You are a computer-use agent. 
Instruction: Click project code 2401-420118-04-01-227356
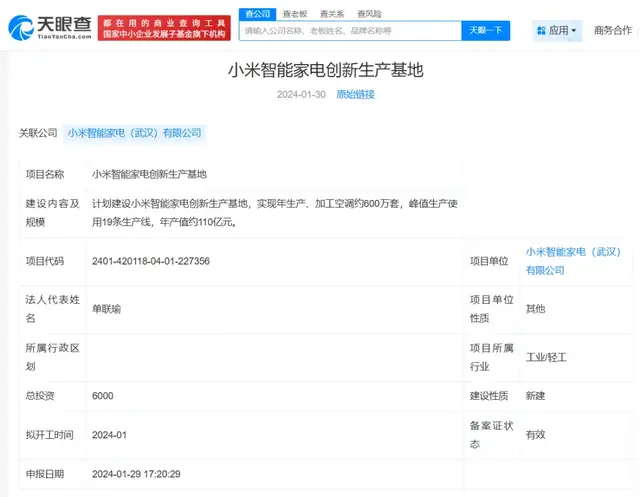(x=151, y=261)
